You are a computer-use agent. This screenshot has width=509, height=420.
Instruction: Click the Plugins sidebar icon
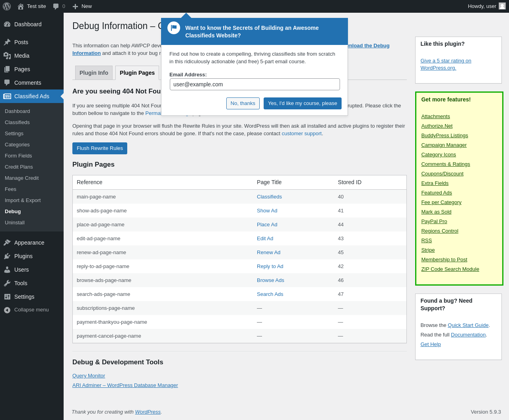7,256
